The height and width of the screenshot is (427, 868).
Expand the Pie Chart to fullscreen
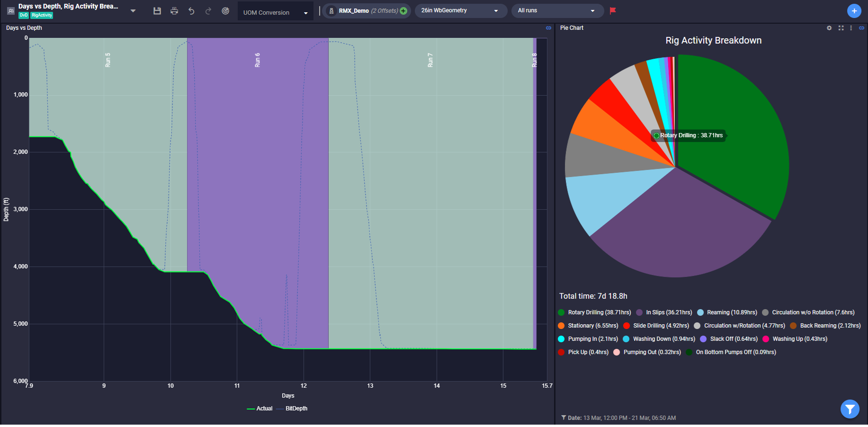pyautogui.click(x=841, y=28)
